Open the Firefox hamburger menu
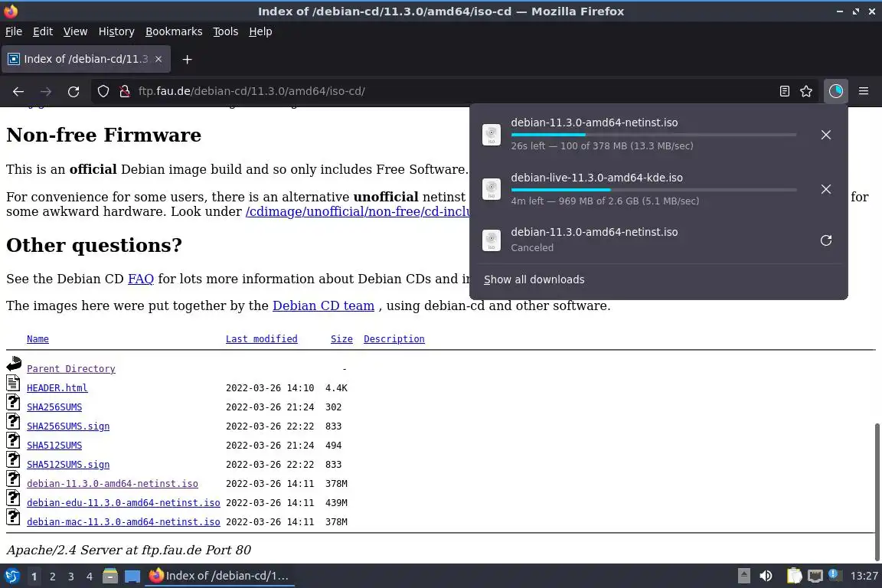Image resolution: width=882 pixels, height=588 pixels. tap(864, 91)
